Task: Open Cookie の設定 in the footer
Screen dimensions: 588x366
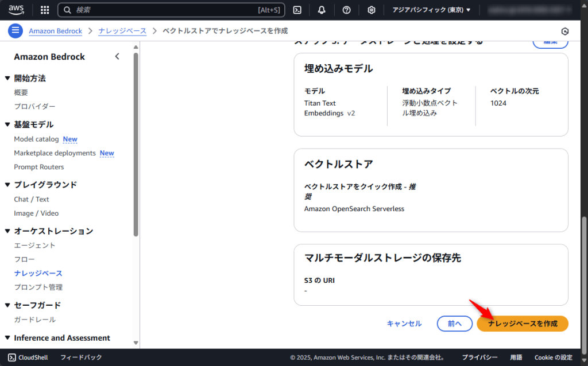Action: coord(554,357)
